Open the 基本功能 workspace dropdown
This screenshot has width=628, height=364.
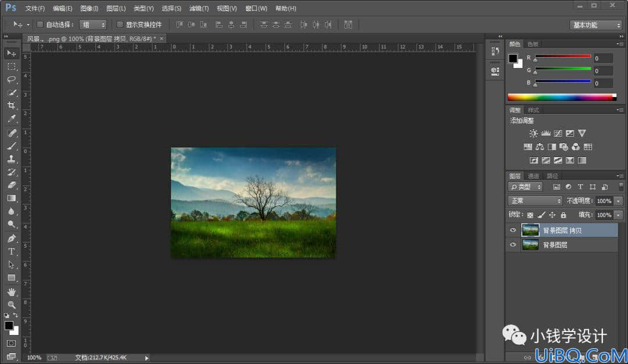[x=595, y=25]
